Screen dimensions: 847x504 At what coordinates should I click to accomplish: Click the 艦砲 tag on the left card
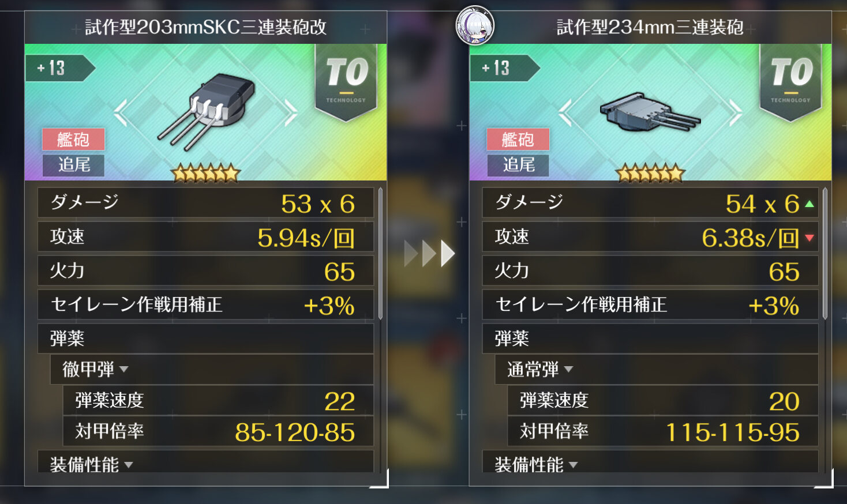(x=73, y=140)
